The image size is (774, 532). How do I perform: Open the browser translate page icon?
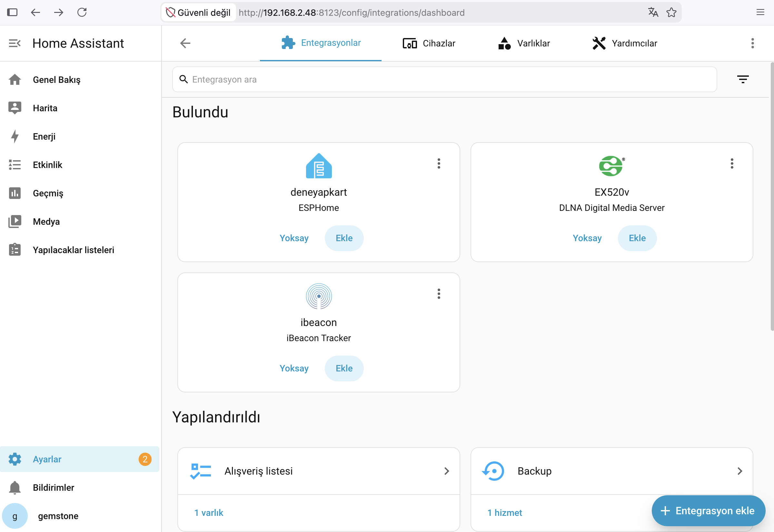tap(653, 12)
